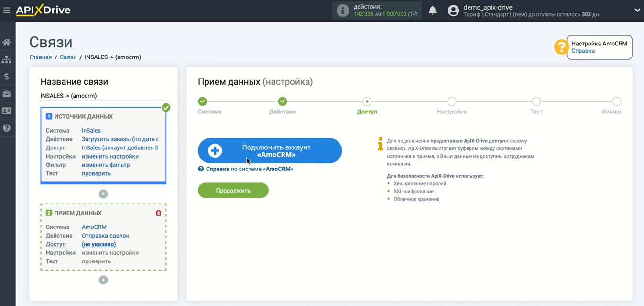Screen dimensions: 644x306
Task: Open the Справка link for AmoCRM setup
Action: point(583,51)
